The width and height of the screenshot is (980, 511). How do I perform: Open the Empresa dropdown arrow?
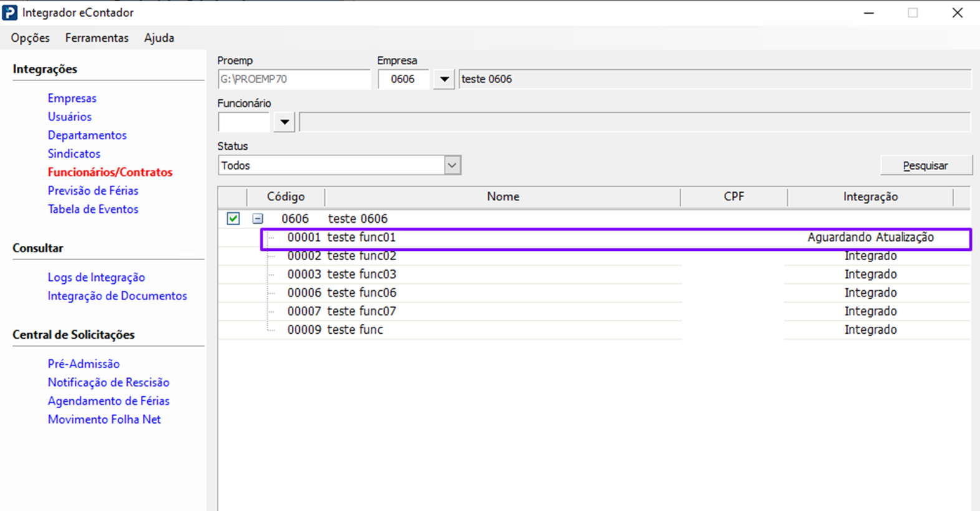tap(444, 79)
